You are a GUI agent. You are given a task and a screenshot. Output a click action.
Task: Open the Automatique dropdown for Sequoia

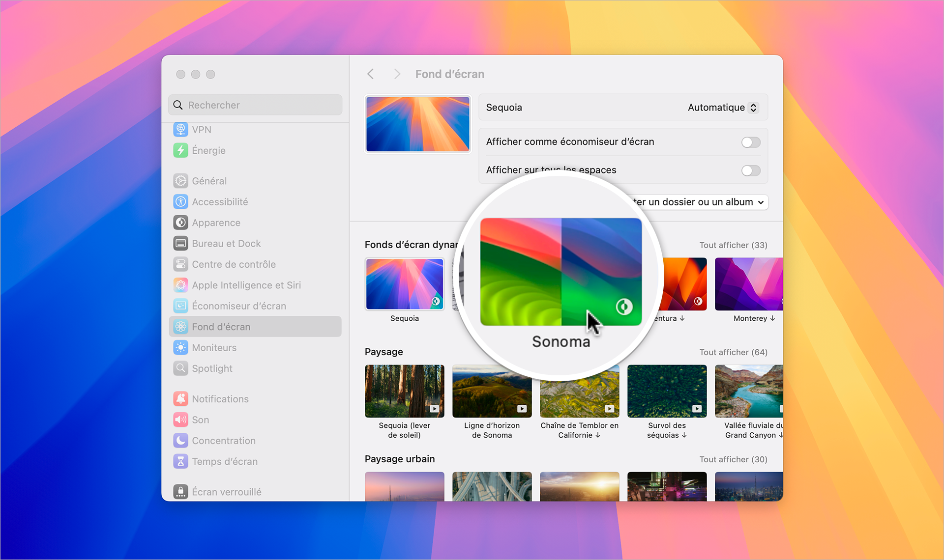click(x=723, y=107)
